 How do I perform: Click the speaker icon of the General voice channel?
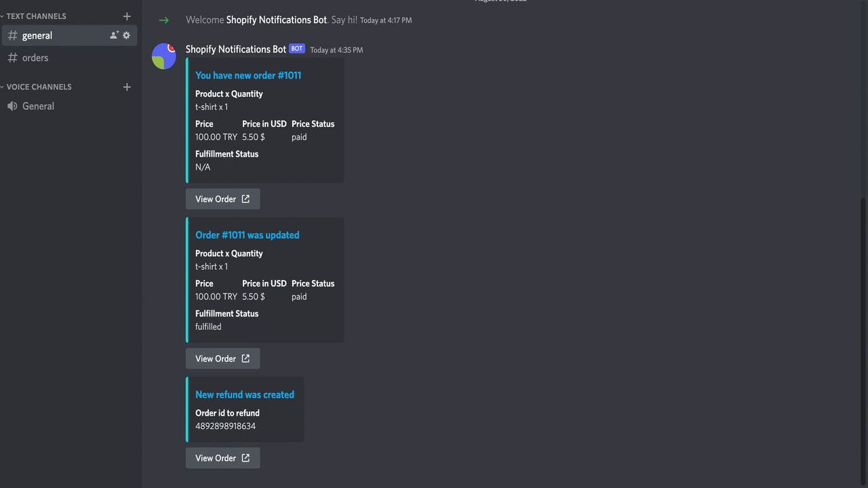(12, 106)
